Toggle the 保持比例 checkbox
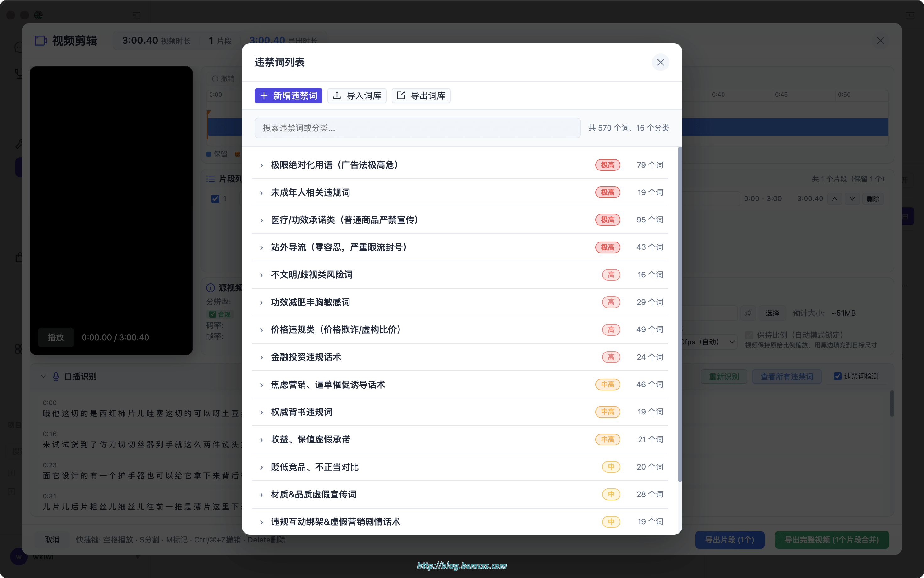 [x=749, y=335]
